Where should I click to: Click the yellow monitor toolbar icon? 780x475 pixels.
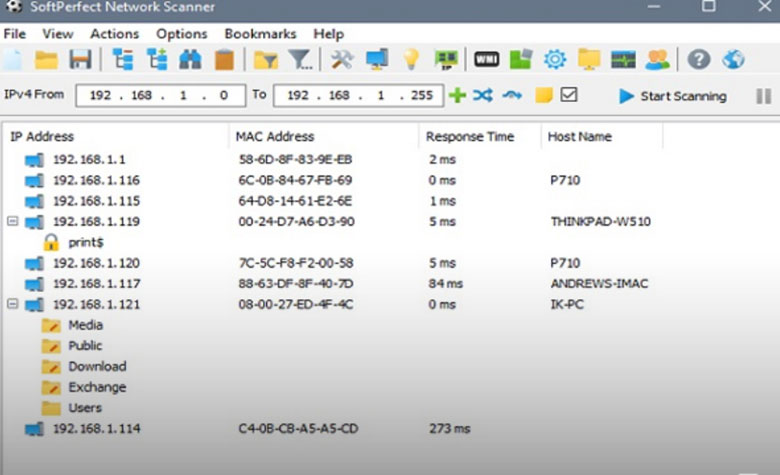[589, 60]
